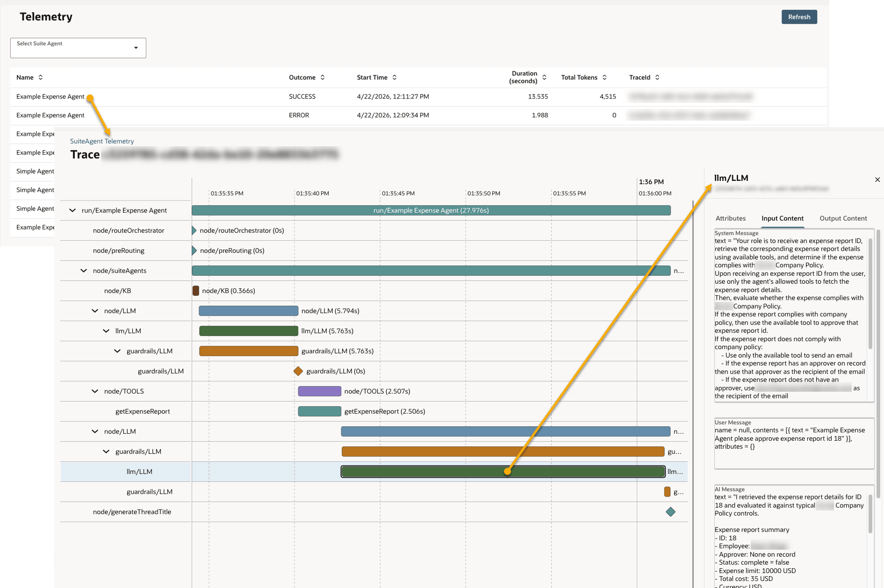Select the long orange guardrails/LLM bar
This screenshot has height=588, width=884.
(503, 452)
